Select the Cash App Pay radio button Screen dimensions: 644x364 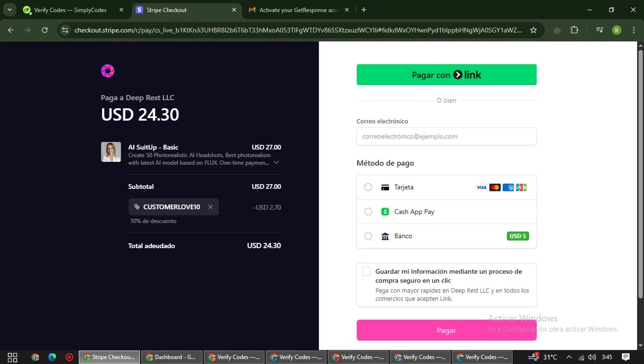click(x=368, y=211)
